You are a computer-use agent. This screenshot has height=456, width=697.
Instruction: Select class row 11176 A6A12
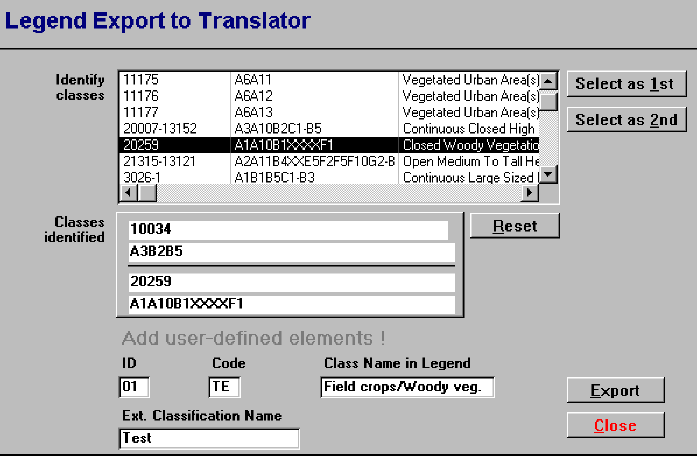point(328,96)
